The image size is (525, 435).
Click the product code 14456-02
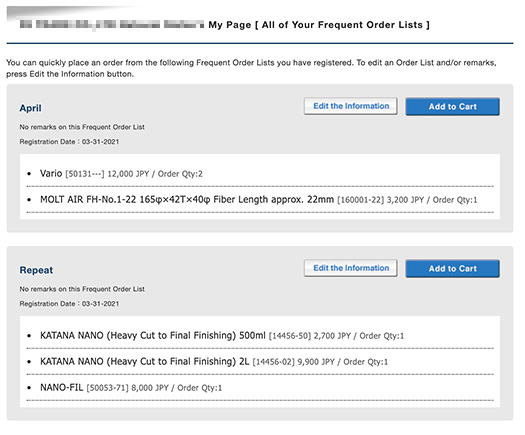click(x=274, y=362)
